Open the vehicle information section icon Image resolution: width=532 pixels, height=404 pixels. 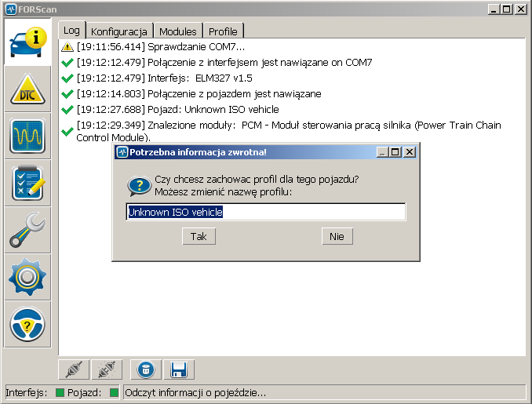click(27, 44)
